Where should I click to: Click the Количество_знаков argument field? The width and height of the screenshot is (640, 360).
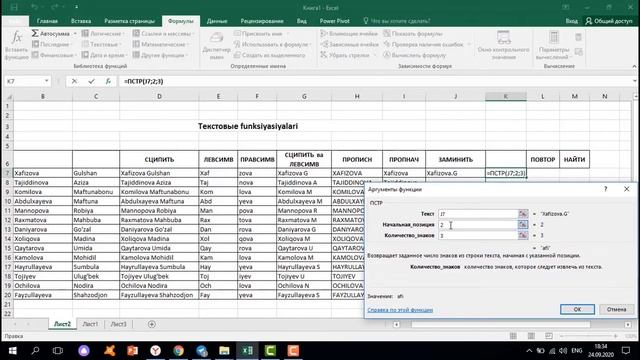click(x=478, y=236)
